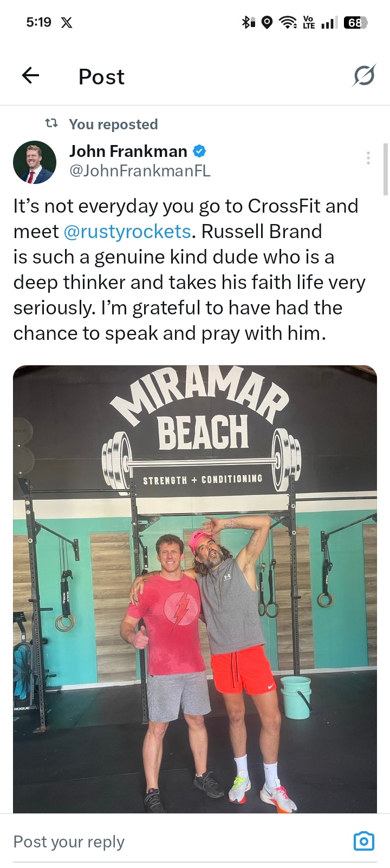Open Grok via the slashed circle icon
Viewport: 390px width, 868px height.
coord(363,76)
